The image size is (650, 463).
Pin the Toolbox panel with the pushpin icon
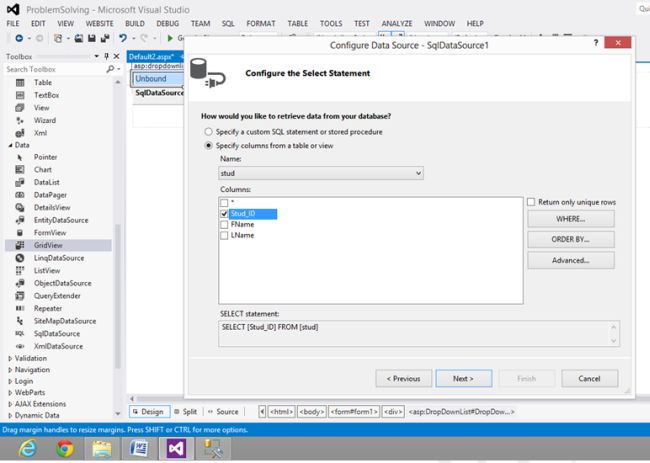coord(107,56)
